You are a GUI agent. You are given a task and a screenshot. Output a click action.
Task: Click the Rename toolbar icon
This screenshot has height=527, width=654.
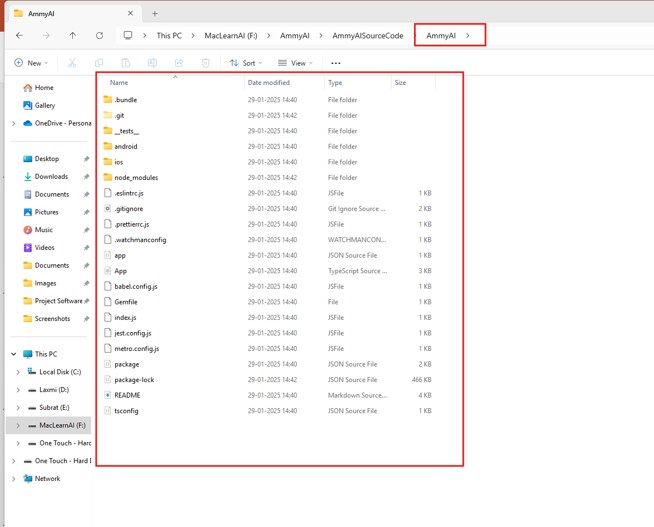[x=152, y=63]
